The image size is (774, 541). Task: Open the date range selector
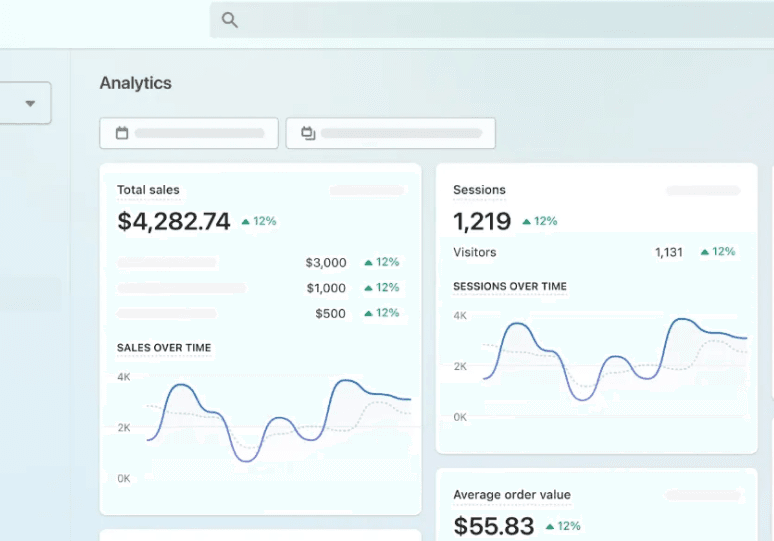(x=189, y=133)
